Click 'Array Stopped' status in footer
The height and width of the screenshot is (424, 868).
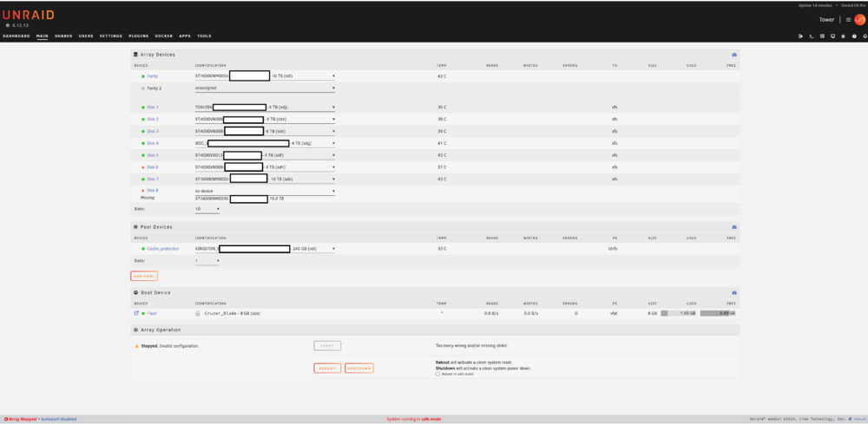23,419
